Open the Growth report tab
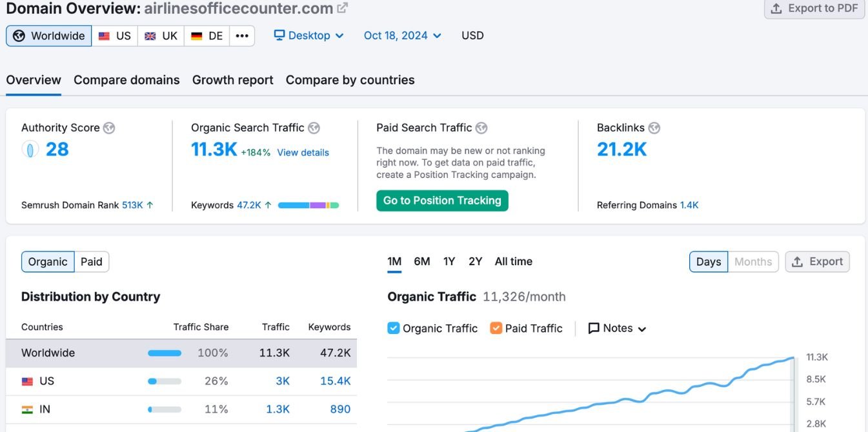 [233, 80]
